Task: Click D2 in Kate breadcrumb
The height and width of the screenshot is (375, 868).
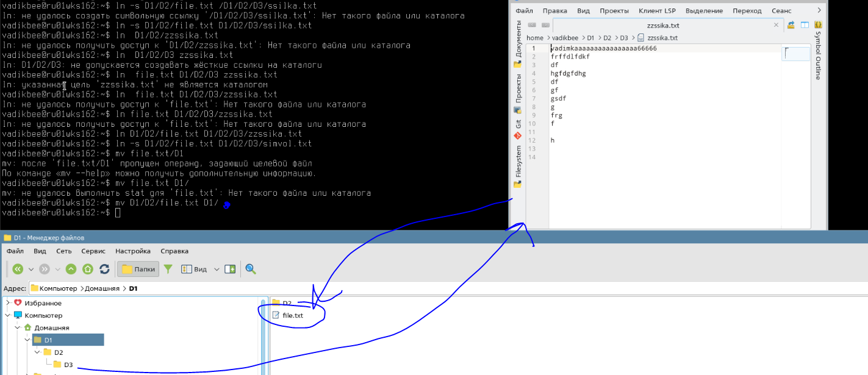Action: [607, 38]
